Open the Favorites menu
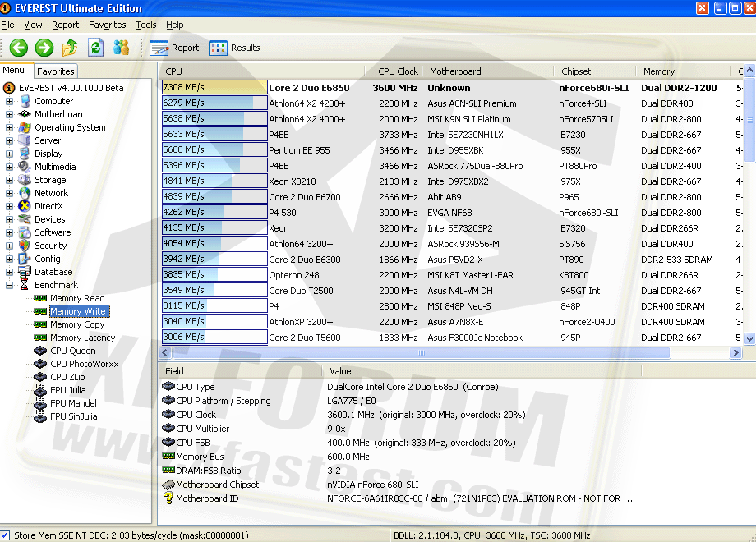756x542 pixels. tap(107, 25)
